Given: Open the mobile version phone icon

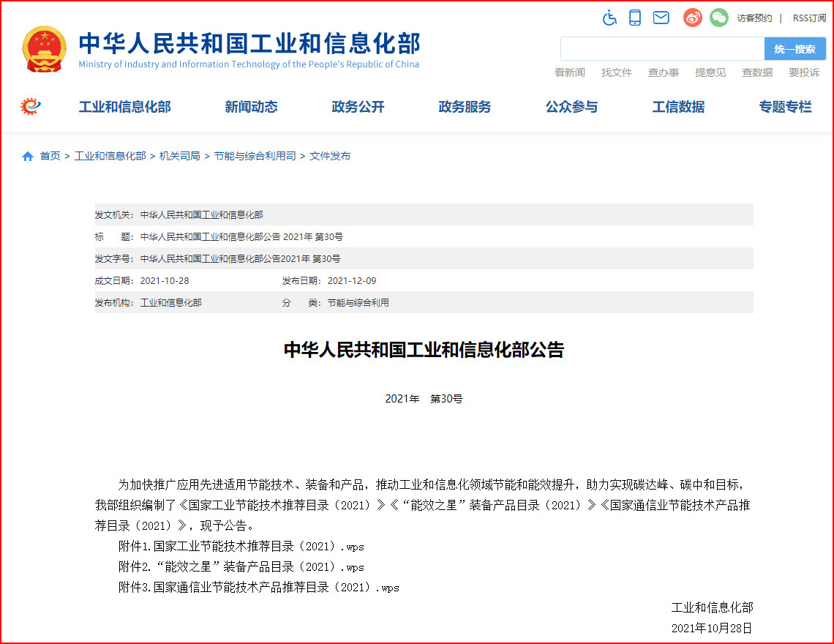Looking at the screenshot, I should (x=635, y=18).
